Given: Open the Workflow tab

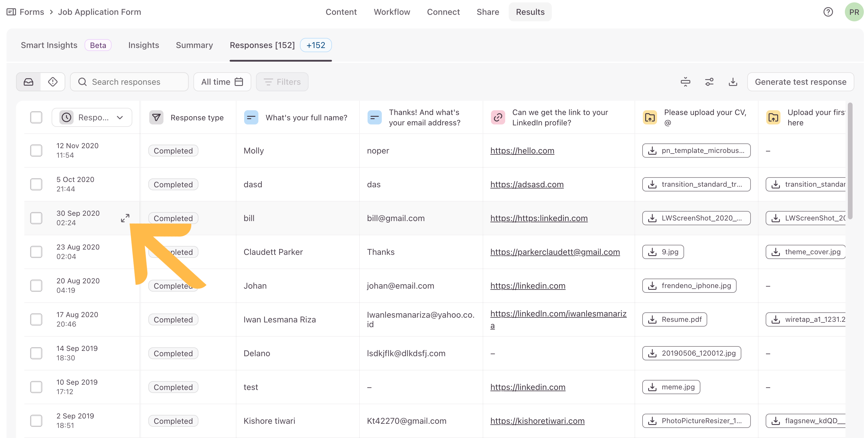Looking at the screenshot, I should click(x=392, y=12).
